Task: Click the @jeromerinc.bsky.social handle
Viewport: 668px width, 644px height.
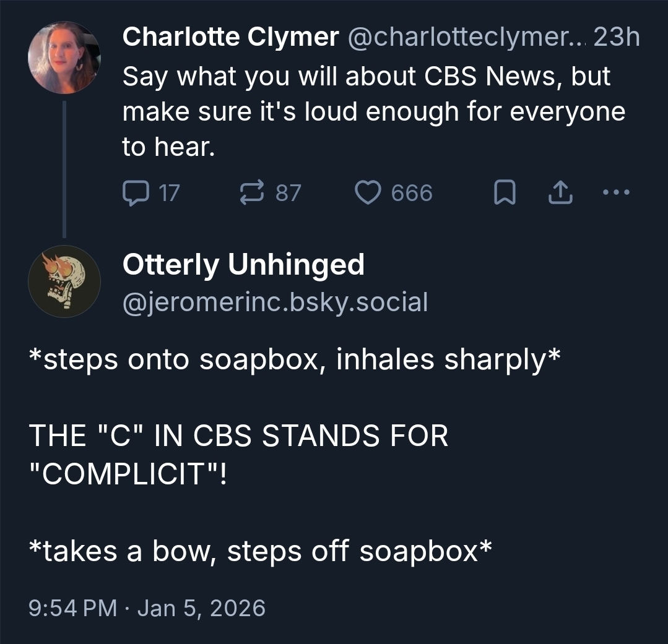Action: [x=275, y=303]
